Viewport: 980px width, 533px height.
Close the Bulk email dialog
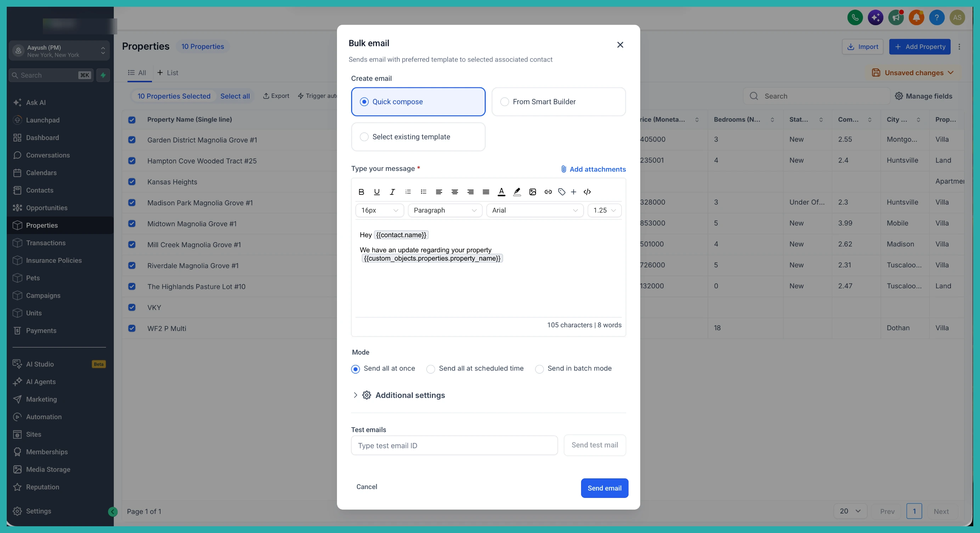tap(620, 45)
